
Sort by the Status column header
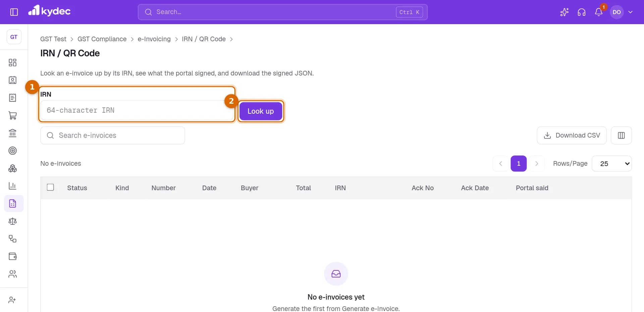tap(77, 188)
